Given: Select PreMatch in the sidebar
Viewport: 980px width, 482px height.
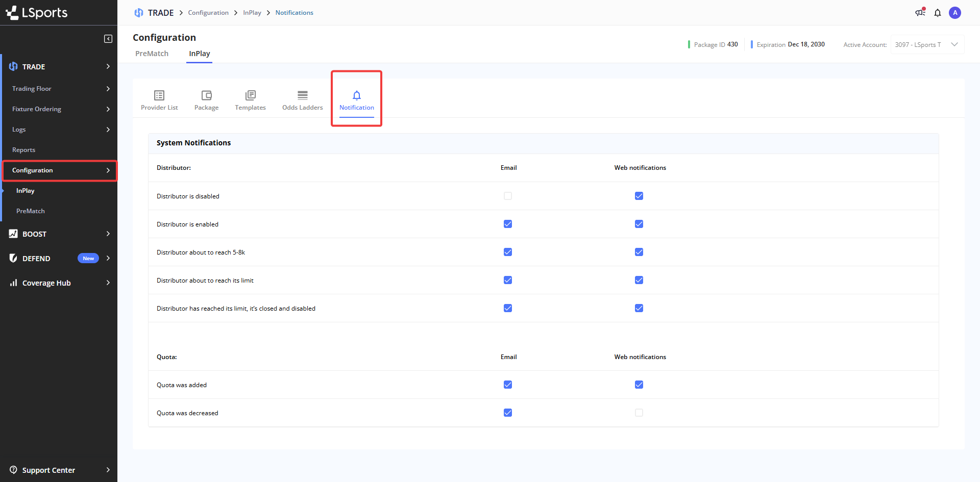Looking at the screenshot, I should click(31, 211).
